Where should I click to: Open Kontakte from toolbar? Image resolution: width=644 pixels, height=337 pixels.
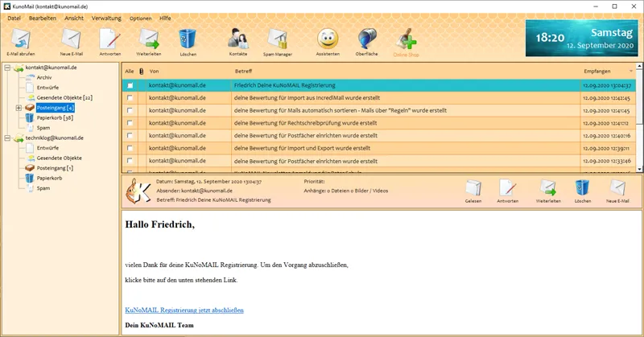237,39
